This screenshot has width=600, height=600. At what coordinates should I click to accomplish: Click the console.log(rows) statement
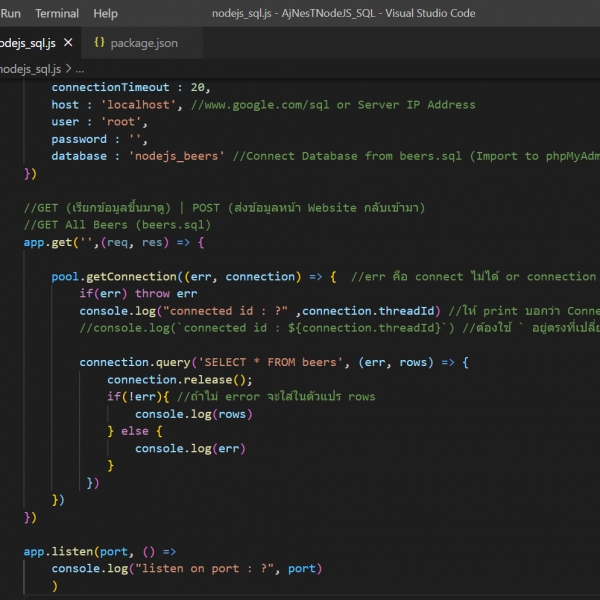click(x=194, y=414)
